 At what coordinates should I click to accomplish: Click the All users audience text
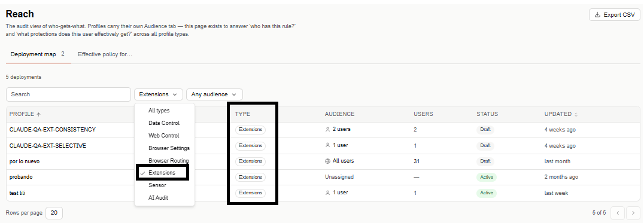(x=344, y=161)
